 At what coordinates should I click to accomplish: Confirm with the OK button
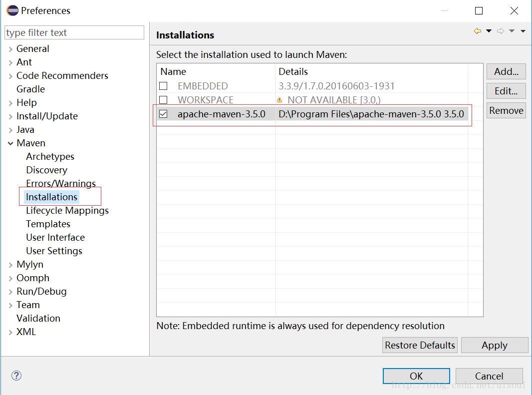tap(416, 376)
